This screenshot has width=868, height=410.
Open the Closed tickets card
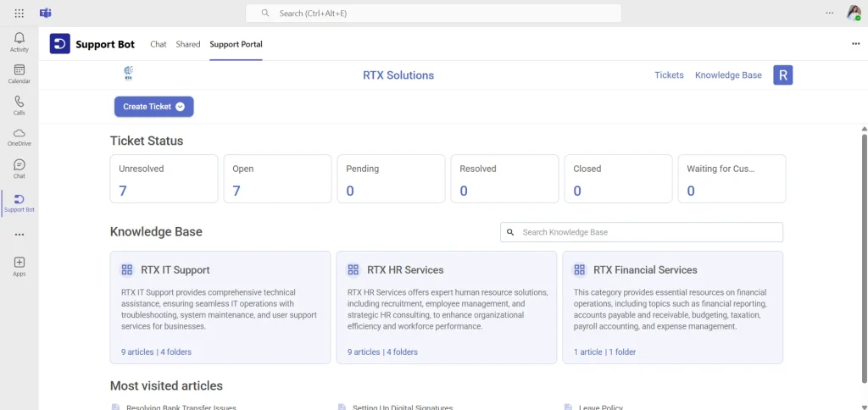[618, 179]
